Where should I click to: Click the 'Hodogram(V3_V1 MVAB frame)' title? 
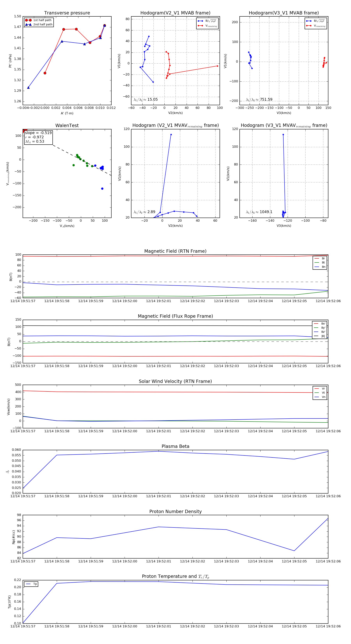(x=284, y=13)
